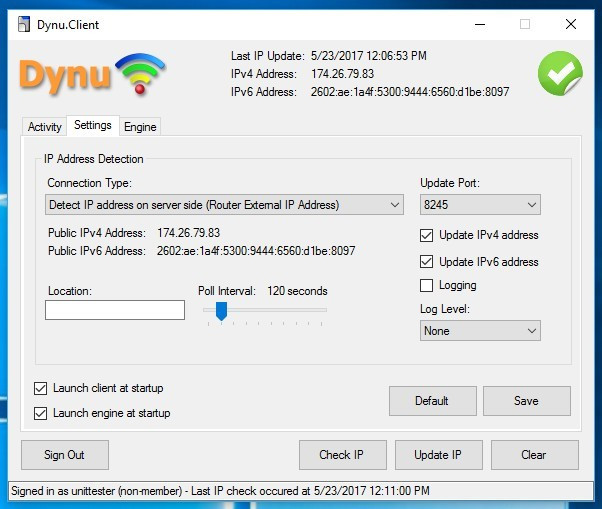The height and width of the screenshot is (509, 602).
Task: Close the Dynu.Client window
Action: (571, 25)
